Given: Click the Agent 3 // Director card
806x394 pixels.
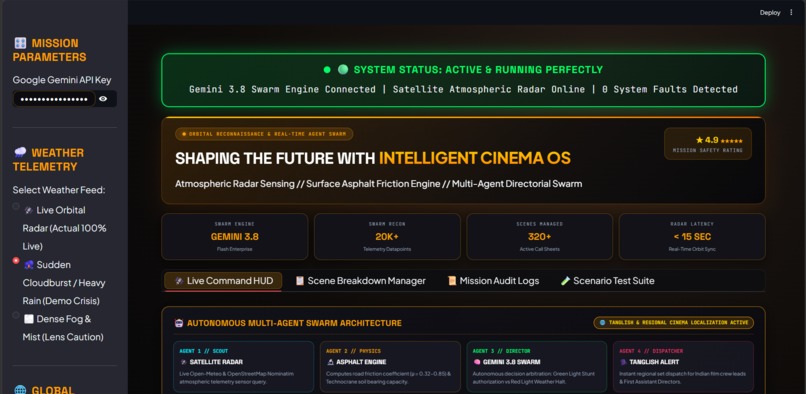Looking at the screenshot, I should [537, 367].
